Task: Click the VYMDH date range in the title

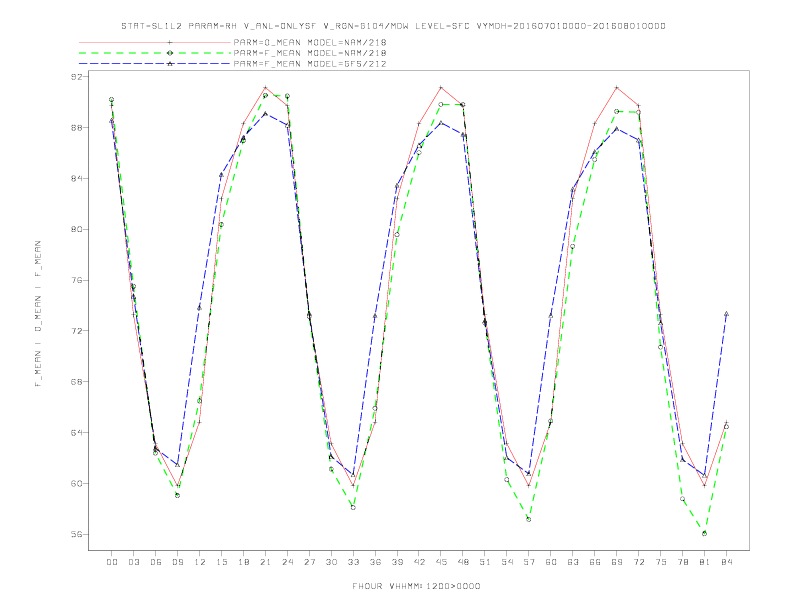Action: (571, 26)
